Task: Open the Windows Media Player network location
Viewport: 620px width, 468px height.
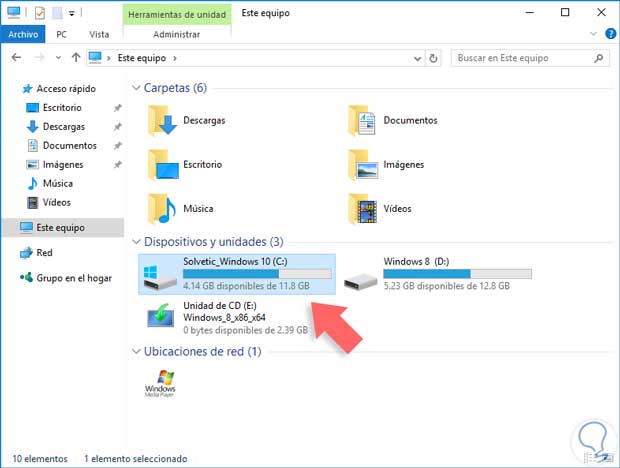Action: 160,383
